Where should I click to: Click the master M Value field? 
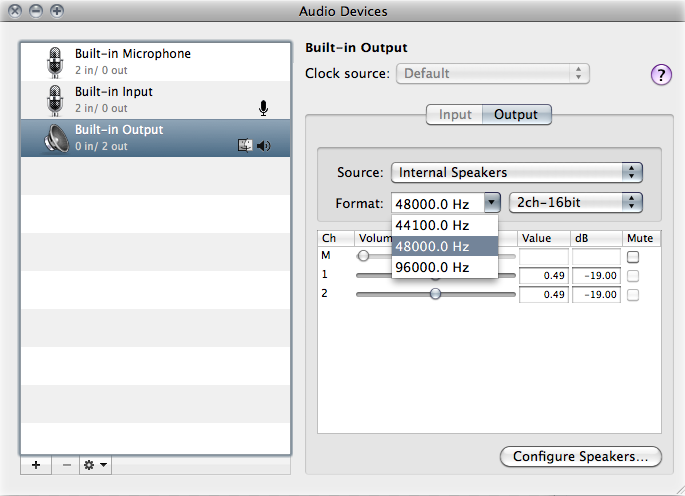coord(544,257)
